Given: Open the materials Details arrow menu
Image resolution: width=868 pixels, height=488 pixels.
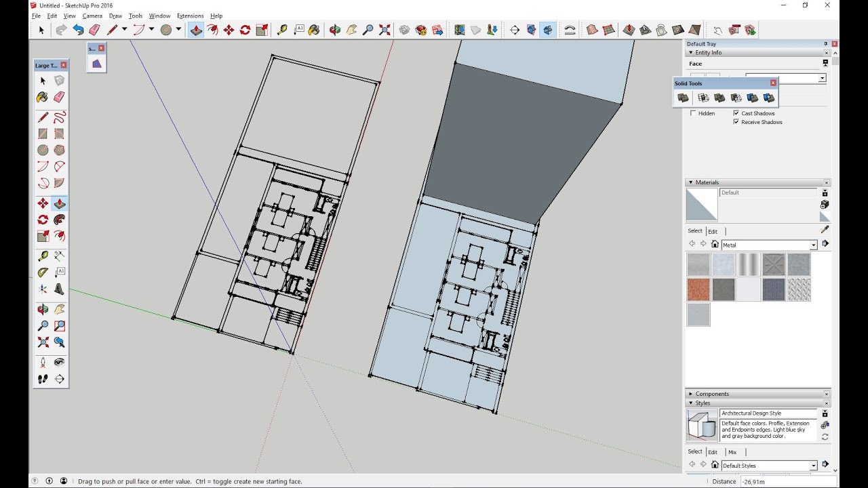Looking at the screenshot, I should click(x=825, y=244).
